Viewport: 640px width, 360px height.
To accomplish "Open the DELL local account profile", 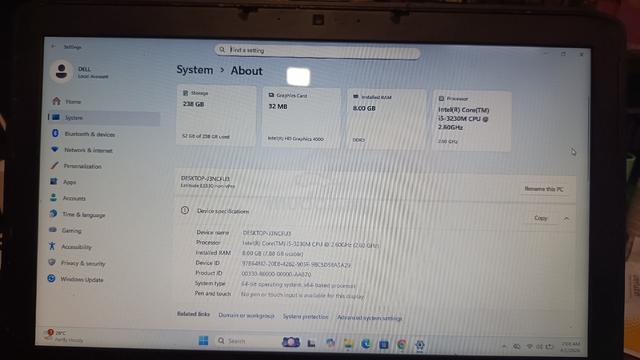I will [x=80, y=72].
